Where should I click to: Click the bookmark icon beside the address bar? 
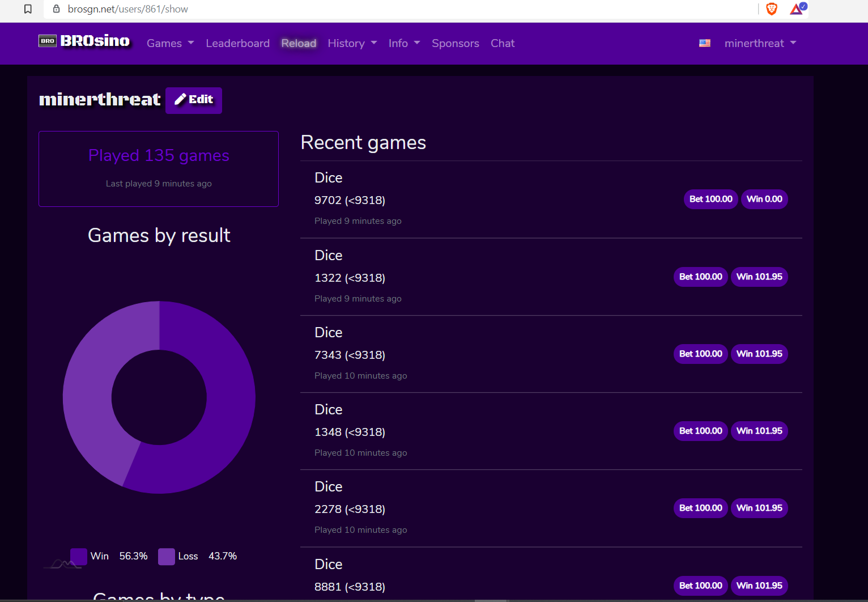click(x=28, y=9)
